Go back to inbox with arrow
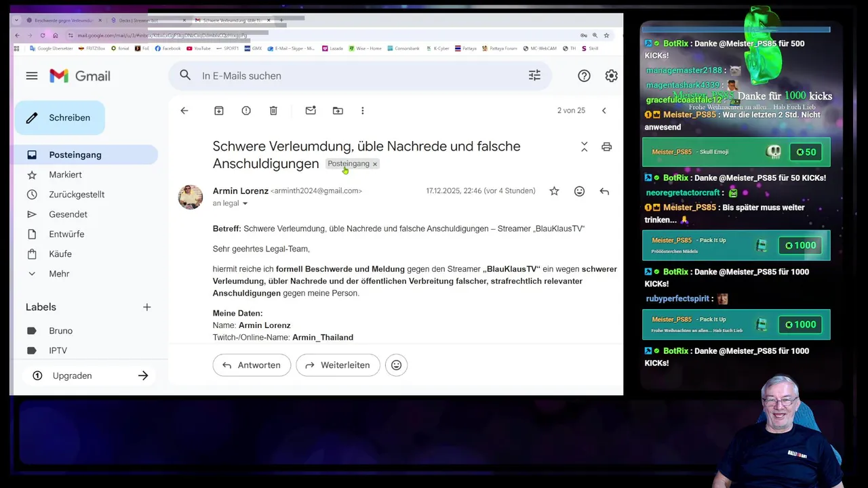 (184, 110)
